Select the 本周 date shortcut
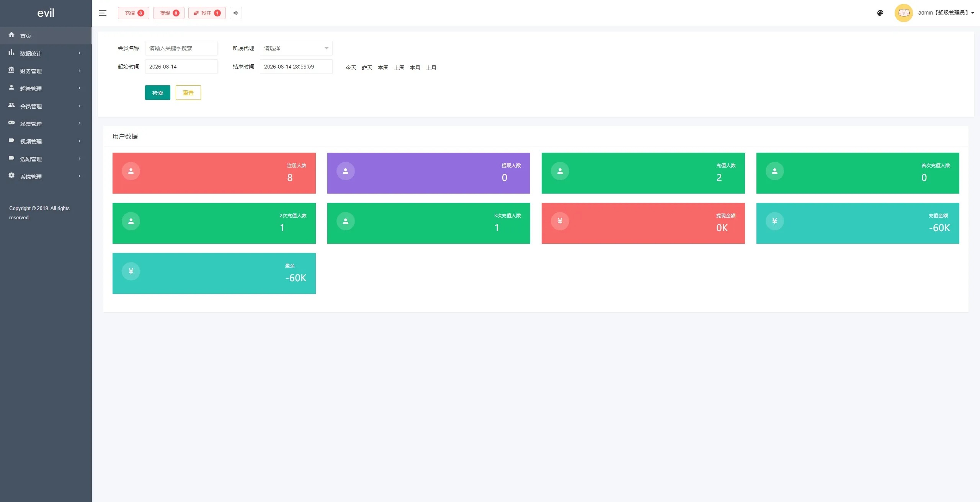This screenshot has width=980, height=502. [383, 68]
